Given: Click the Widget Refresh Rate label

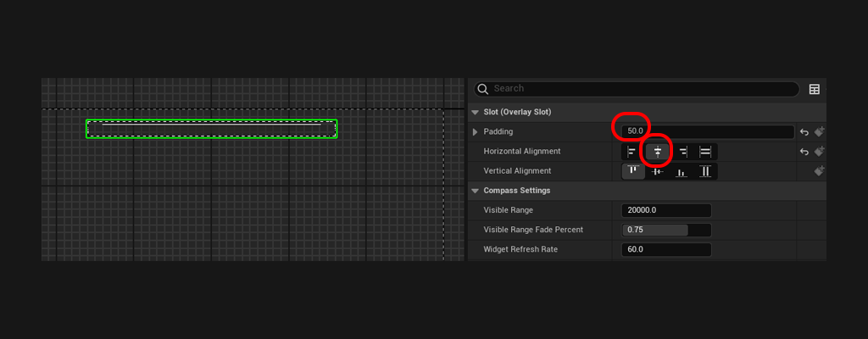Looking at the screenshot, I should point(520,249).
